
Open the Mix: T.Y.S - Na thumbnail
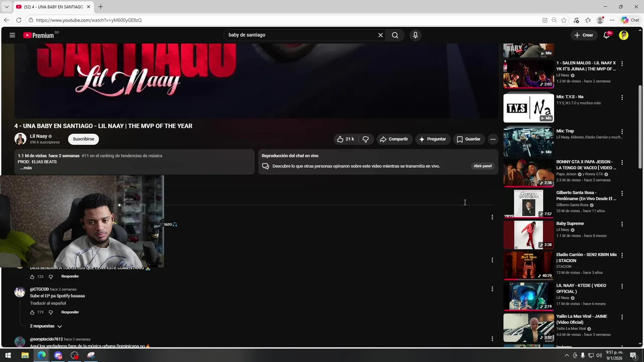[x=528, y=108]
